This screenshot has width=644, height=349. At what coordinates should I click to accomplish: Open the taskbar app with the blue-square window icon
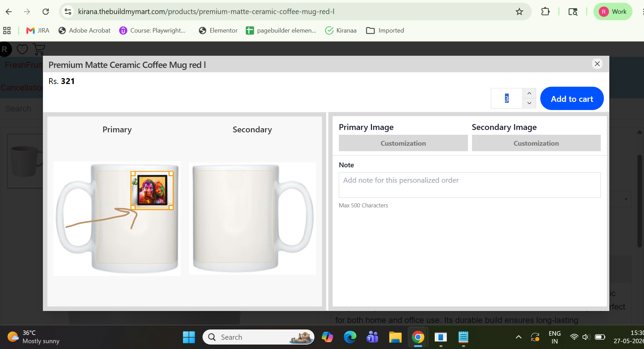pyautogui.click(x=441, y=337)
